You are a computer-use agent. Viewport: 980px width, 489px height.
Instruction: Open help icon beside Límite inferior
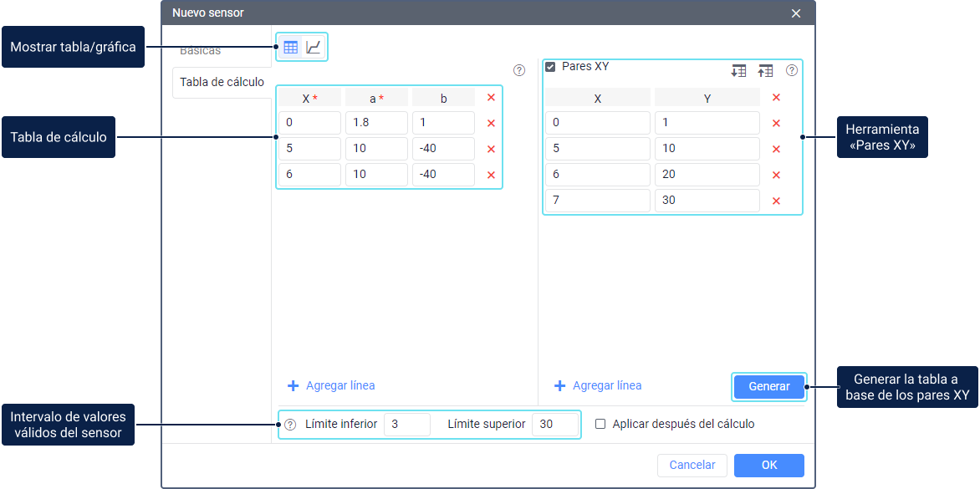coord(290,425)
